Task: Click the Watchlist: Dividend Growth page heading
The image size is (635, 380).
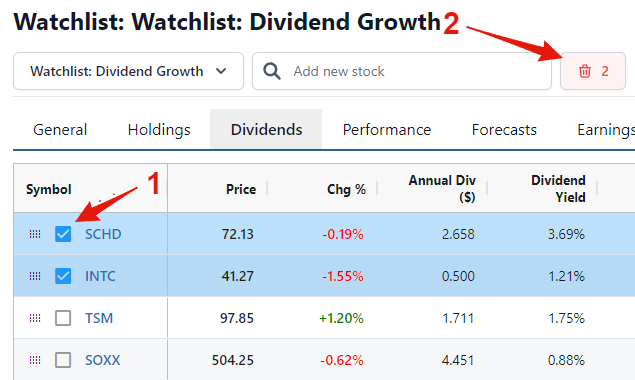Action: click(x=227, y=22)
